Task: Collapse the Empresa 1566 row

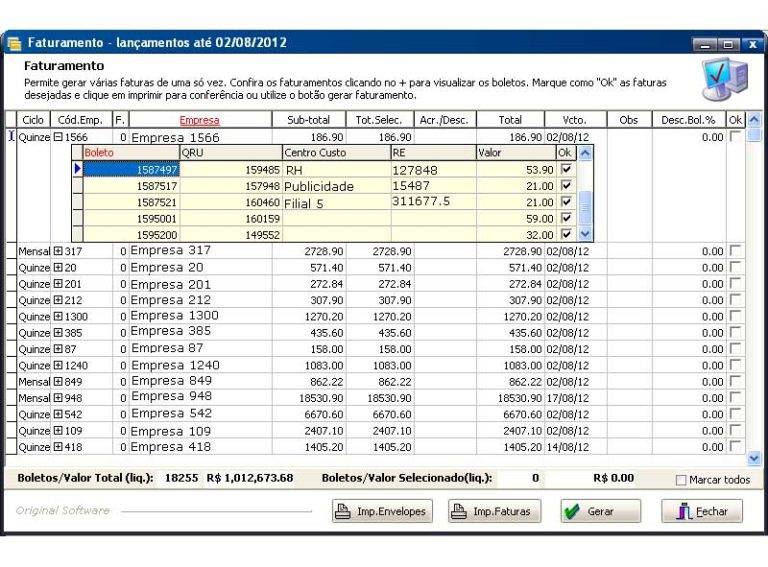Action: [58, 137]
